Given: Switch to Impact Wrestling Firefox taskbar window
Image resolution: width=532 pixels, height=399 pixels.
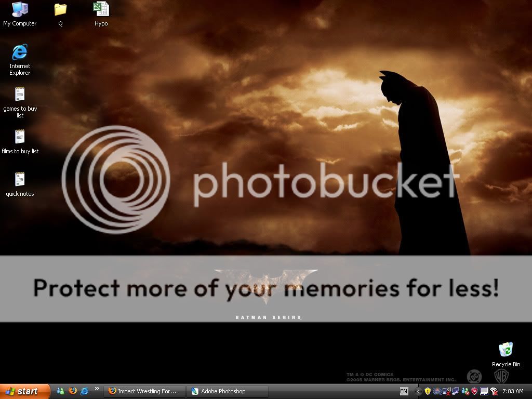Looking at the screenshot, I should (x=144, y=391).
